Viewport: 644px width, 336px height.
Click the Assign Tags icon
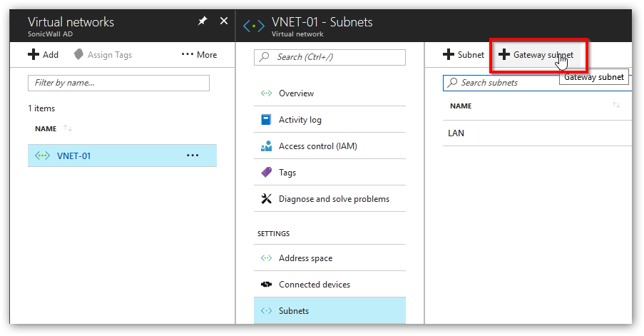point(78,55)
